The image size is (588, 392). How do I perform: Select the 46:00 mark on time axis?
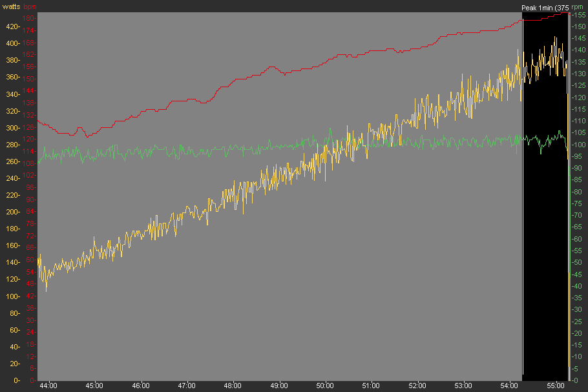coord(140,386)
